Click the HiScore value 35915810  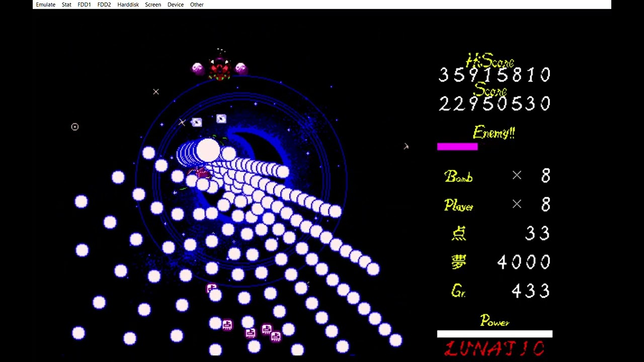click(495, 75)
